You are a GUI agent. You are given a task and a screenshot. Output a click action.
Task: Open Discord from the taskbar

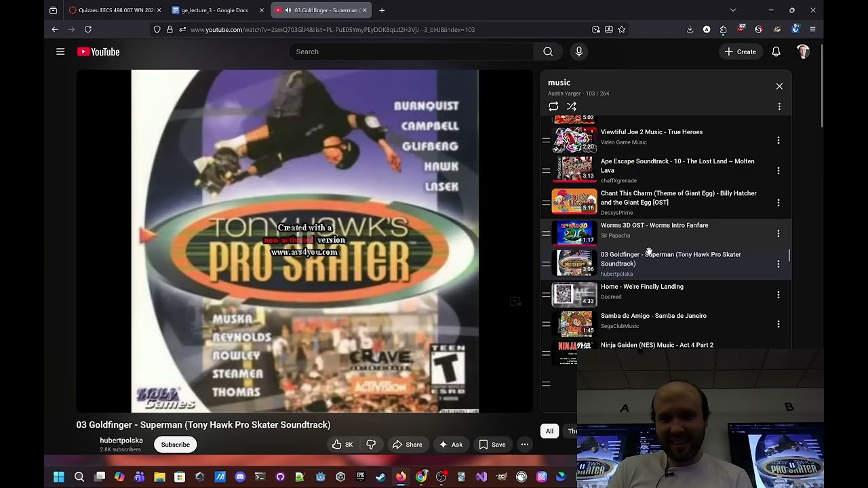pyautogui.click(x=240, y=477)
